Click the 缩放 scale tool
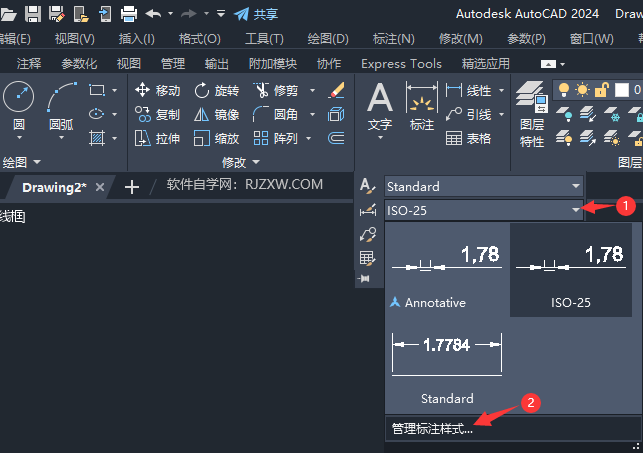The image size is (643, 453). point(217,139)
